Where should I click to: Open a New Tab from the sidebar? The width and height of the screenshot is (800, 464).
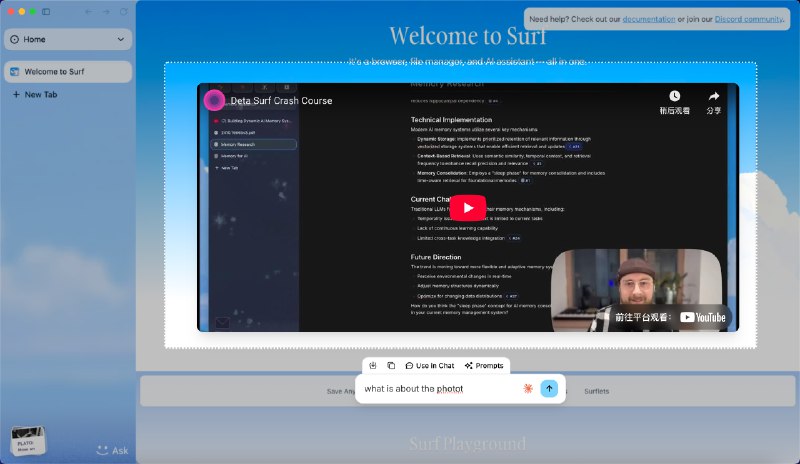pyautogui.click(x=35, y=94)
